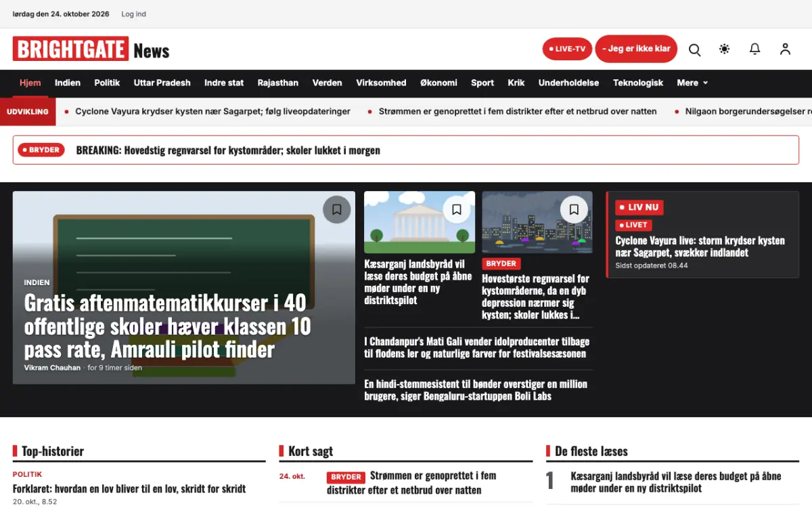This screenshot has height=508, width=812.
Task: Open story 'I Chandanpur's Mati Gali vender idolproducenter'
Action: pyautogui.click(x=476, y=347)
